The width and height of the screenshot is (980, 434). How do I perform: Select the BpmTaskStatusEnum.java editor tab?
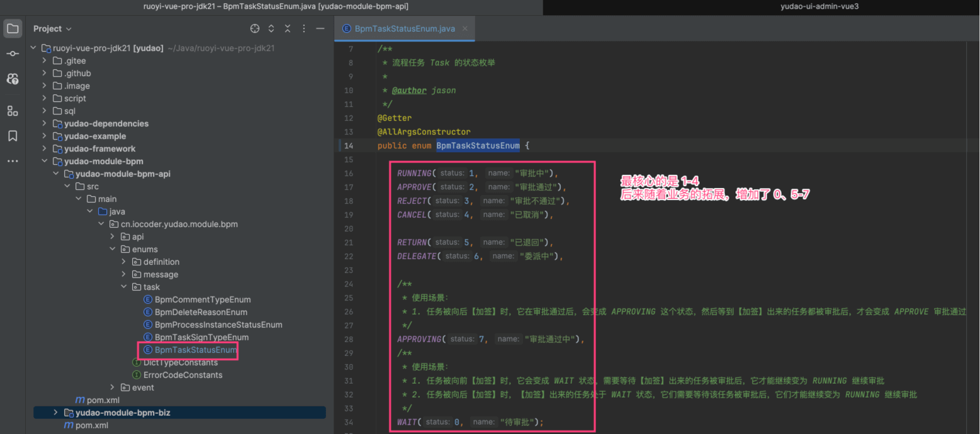click(x=403, y=28)
